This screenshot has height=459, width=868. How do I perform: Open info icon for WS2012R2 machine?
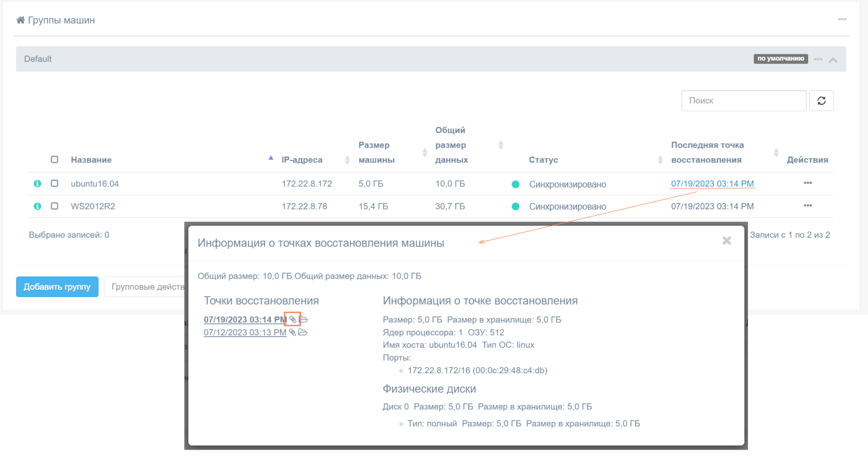(x=38, y=206)
